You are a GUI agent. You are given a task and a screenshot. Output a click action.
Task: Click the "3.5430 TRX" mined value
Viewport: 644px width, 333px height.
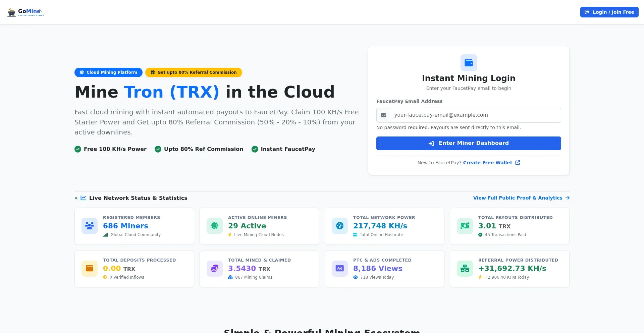click(x=249, y=269)
